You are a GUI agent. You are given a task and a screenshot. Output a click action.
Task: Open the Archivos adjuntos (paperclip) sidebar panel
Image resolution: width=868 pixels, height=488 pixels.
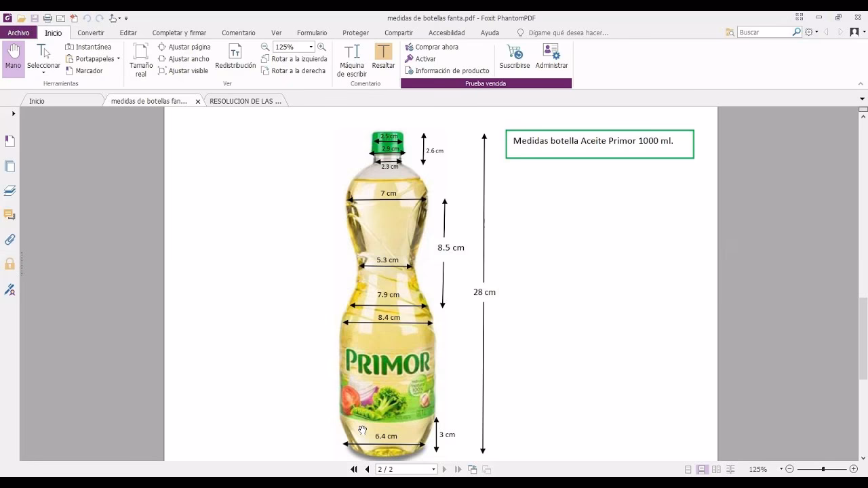coord(9,239)
